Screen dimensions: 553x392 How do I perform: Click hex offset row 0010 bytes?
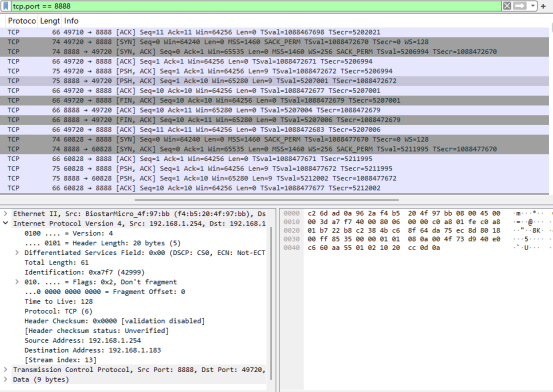[x=404, y=222]
